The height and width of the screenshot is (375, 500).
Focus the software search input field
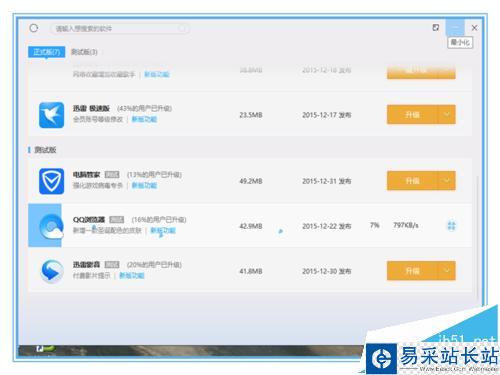coord(120,29)
